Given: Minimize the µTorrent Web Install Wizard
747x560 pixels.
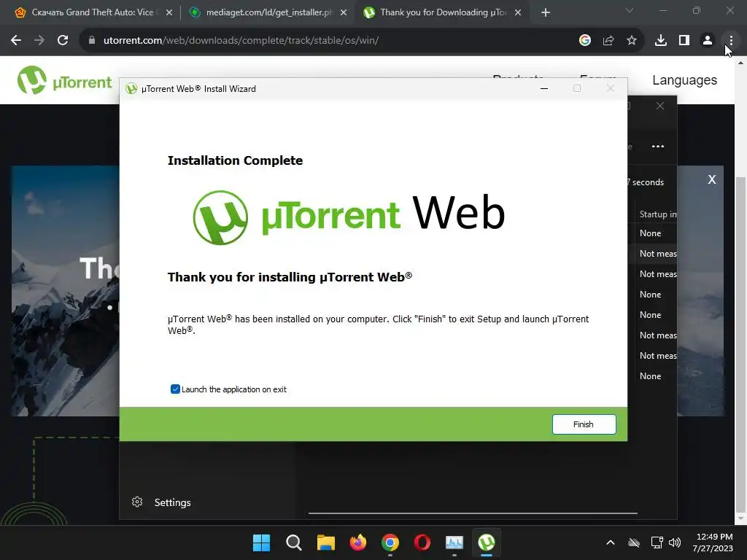Looking at the screenshot, I should click(544, 88).
